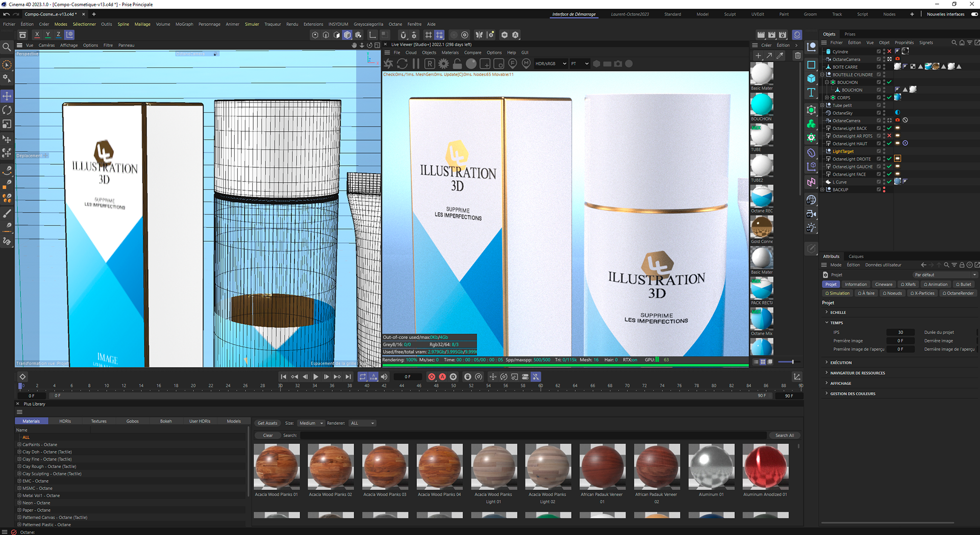Restart render with refresh icon in Live Viewer
Viewport: 980px width, 535px height.
402,64
